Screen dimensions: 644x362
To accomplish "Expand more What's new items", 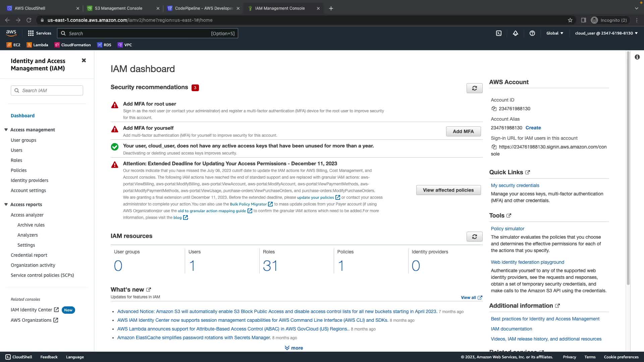I will [x=294, y=348].
